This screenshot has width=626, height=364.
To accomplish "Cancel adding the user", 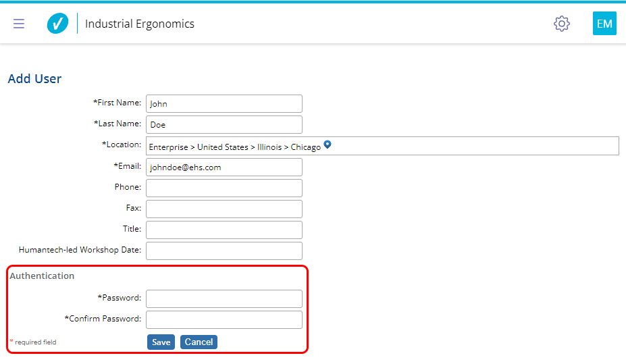I will coord(199,342).
